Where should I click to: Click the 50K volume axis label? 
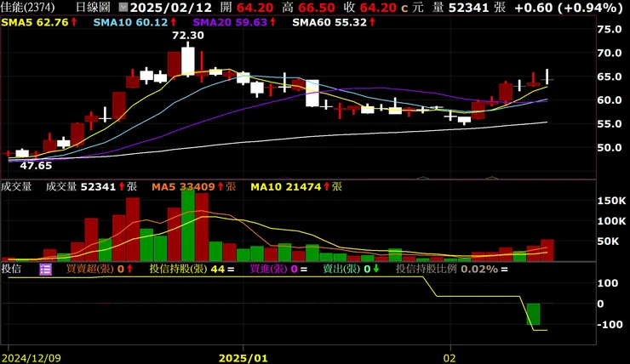(x=608, y=242)
